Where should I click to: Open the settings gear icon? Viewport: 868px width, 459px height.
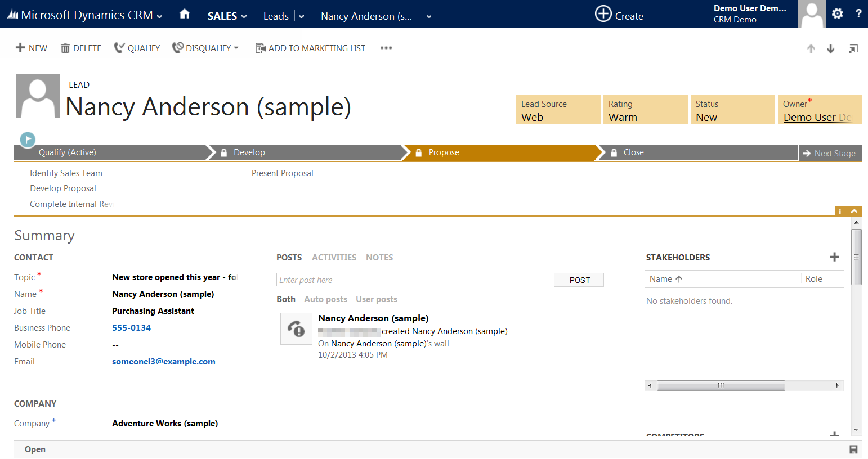tap(838, 14)
